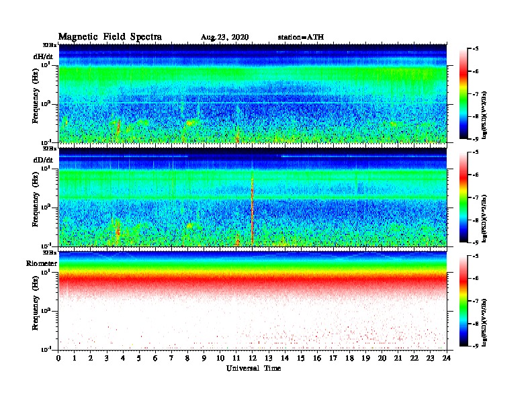532x411 pixels.
Task: Select hour tick "2" on time axis
Action: [x=91, y=359]
